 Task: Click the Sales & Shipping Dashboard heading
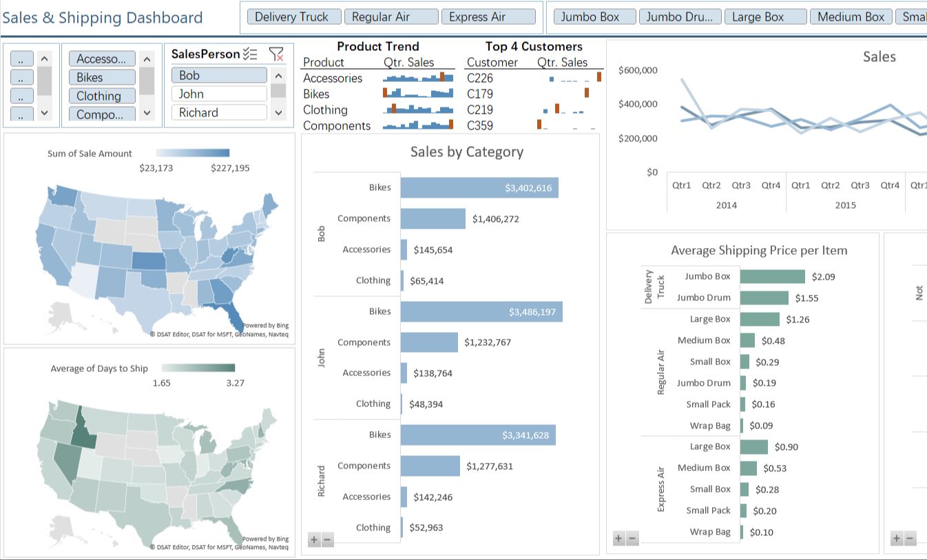(102, 18)
